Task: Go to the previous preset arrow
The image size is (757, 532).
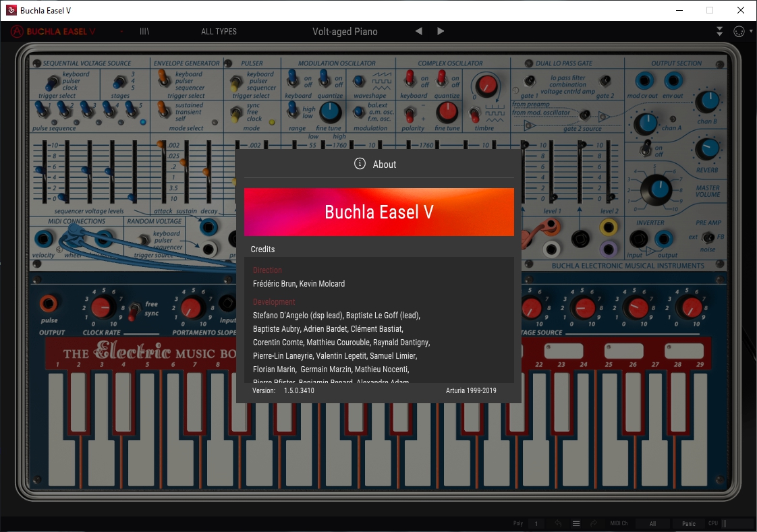Action: 418,31
